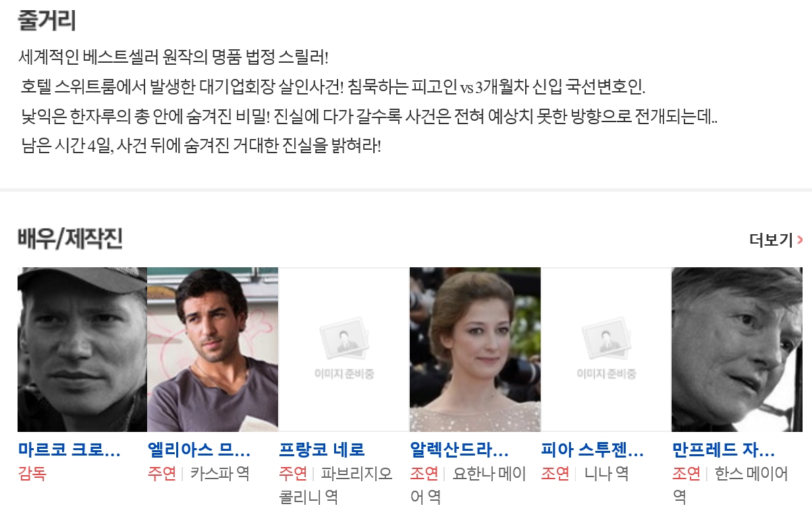The width and height of the screenshot is (812, 519).
Task: Open 만프레드 자... black-and-white photo
Action: click(x=737, y=350)
